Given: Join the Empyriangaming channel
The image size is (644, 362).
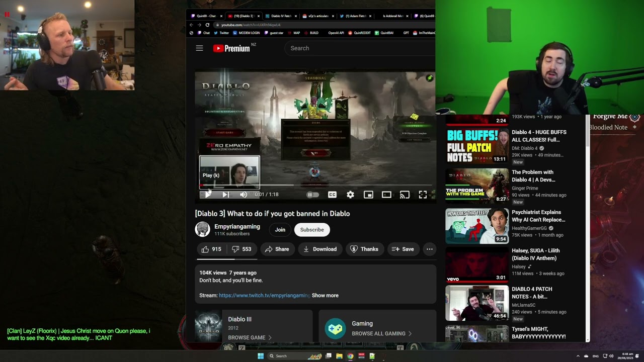Looking at the screenshot, I should [280, 230].
